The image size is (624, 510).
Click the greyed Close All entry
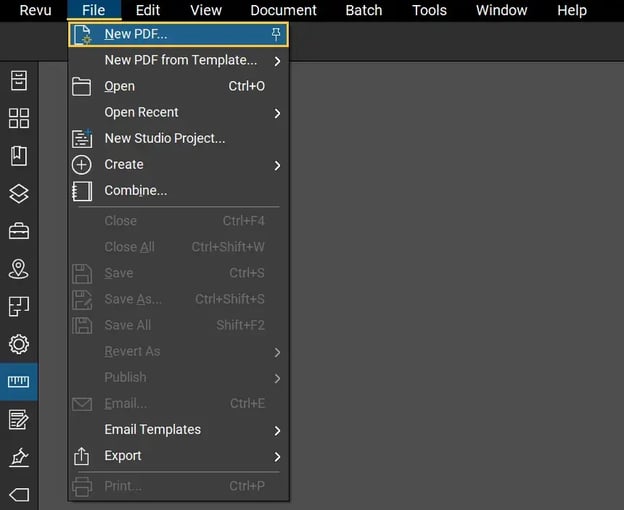click(178, 247)
